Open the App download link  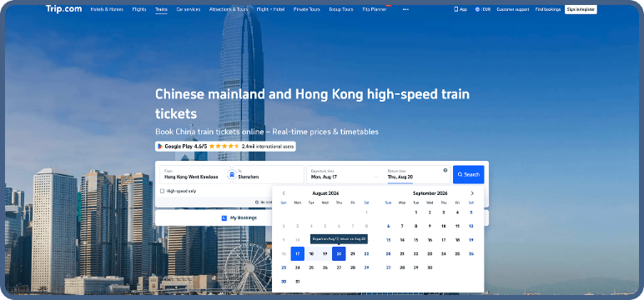(460, 9)
